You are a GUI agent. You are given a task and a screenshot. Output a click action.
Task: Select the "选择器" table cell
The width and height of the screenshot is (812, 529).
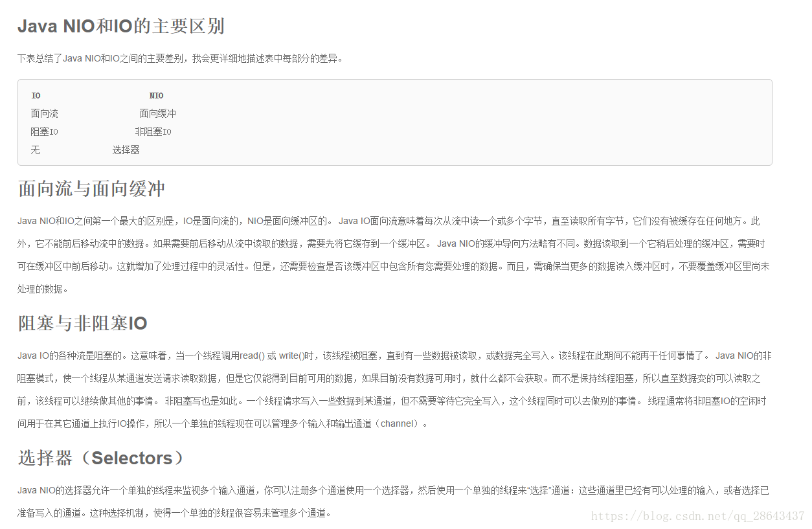click(x=126, y=150)
